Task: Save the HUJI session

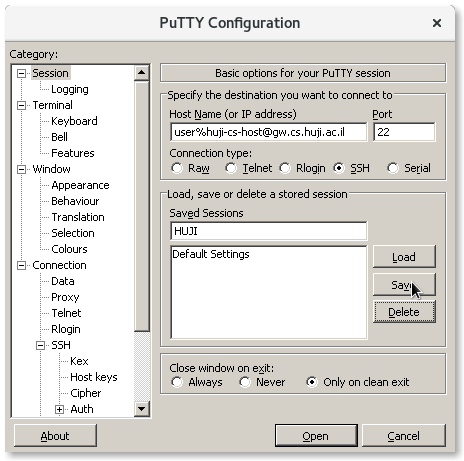Action: (x=404, y=285)
